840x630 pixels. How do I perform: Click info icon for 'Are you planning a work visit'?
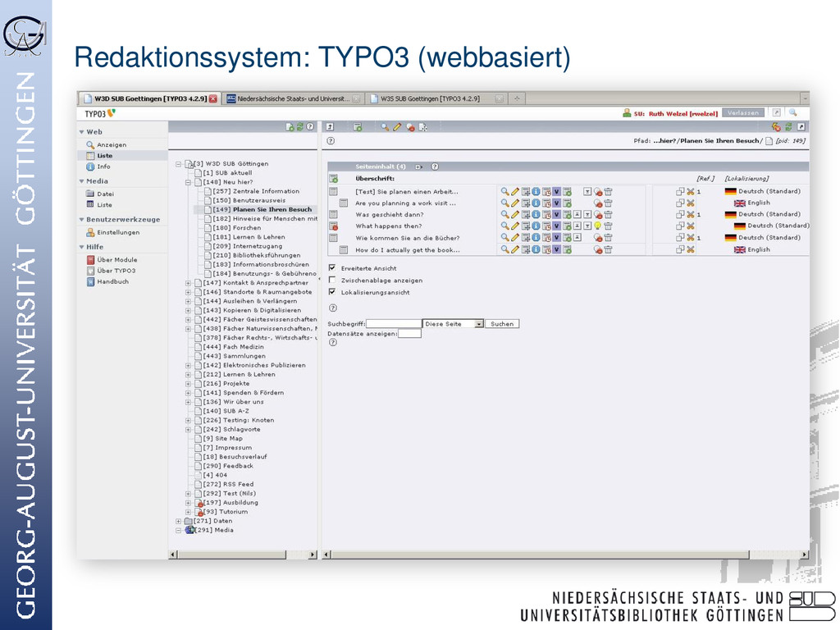point(536,203)
